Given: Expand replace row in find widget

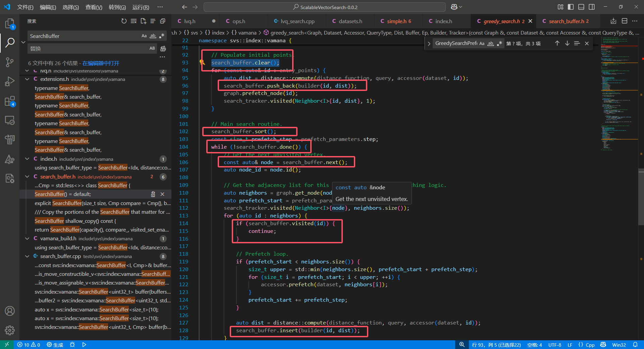Looking at the screenshot, I should (x=429, y=44).
